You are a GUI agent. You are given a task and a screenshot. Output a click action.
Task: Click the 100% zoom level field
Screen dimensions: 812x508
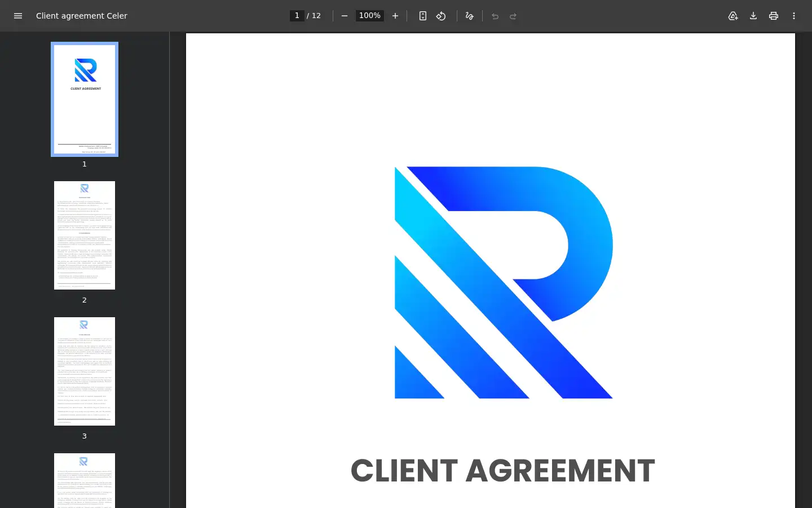(370, 16)
